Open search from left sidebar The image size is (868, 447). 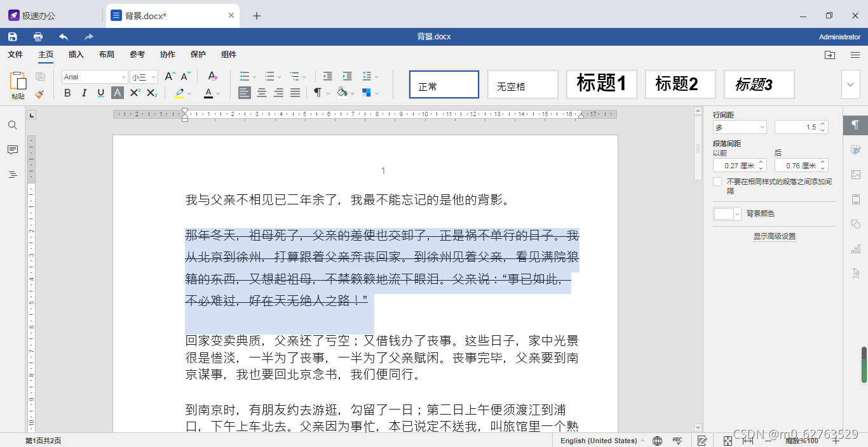tap(13, 125)
